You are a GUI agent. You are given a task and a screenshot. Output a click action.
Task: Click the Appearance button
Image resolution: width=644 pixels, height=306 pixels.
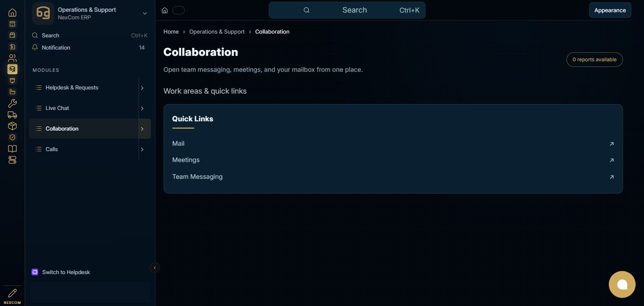[610, 10]
